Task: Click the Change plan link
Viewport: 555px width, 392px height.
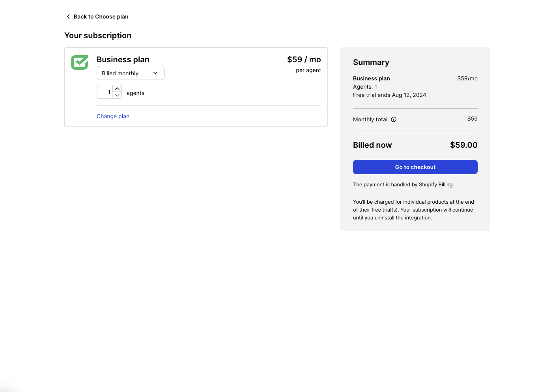Action: 113,116
